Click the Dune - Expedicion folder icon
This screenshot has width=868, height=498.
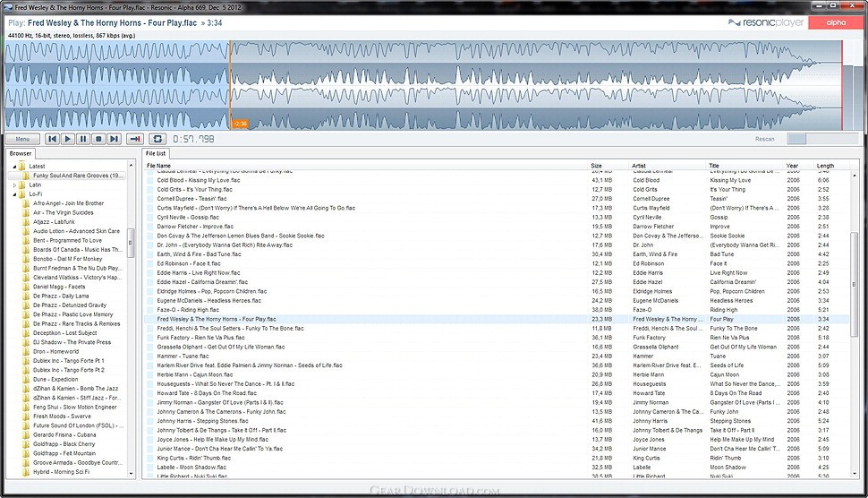tap(26, 380)
